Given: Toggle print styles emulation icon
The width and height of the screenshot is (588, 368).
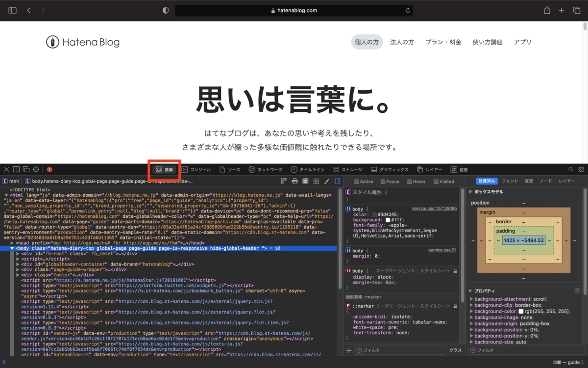Looking at the screenshot, I should [294, 181].
